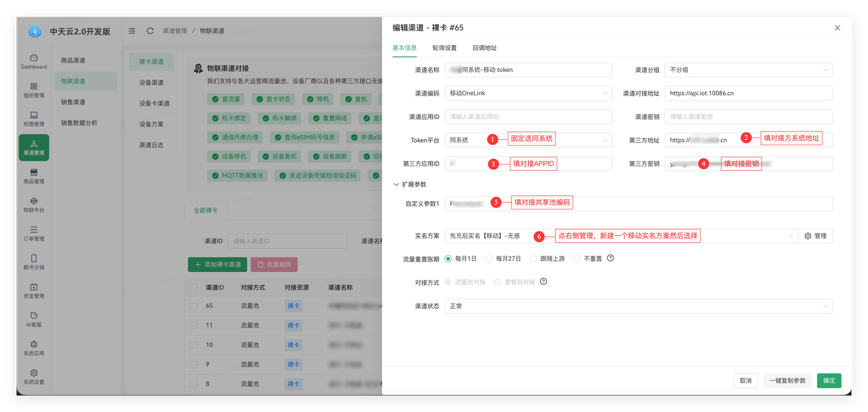868x412 pixels.
Task: Tick checkbox for channel ID 9
Action: [x=194, y=364]
